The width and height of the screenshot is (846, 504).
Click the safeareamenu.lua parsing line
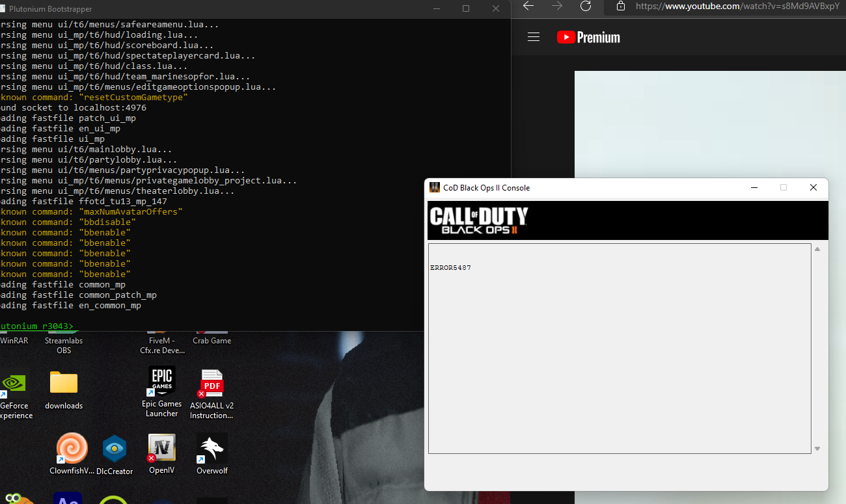pos(110,24)
